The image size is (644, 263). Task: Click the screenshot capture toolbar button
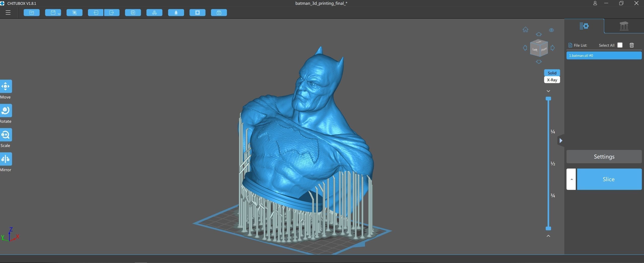coord(74,13)
